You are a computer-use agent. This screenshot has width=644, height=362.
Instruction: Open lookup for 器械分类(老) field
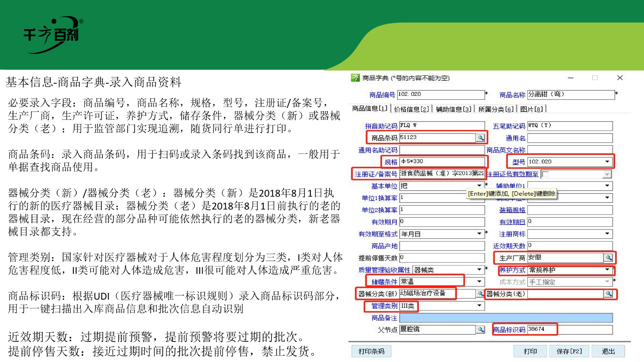[x=608, y=294]
